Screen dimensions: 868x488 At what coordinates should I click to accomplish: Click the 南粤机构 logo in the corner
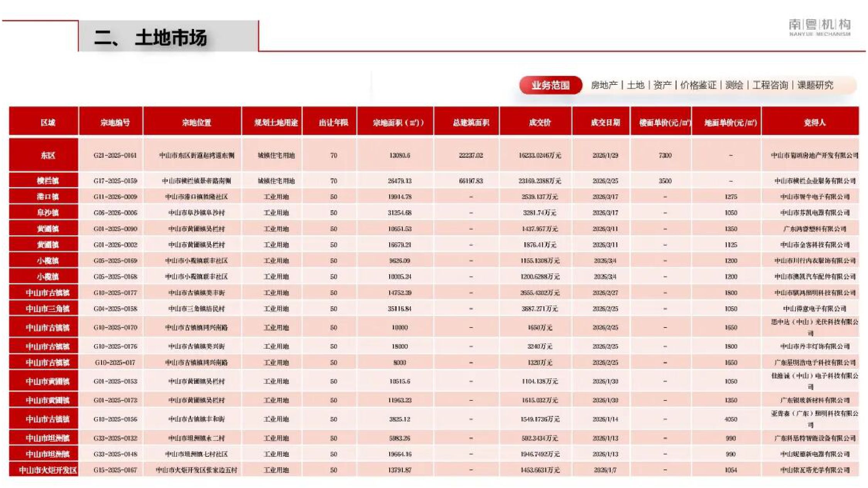(x=819, y=27)
